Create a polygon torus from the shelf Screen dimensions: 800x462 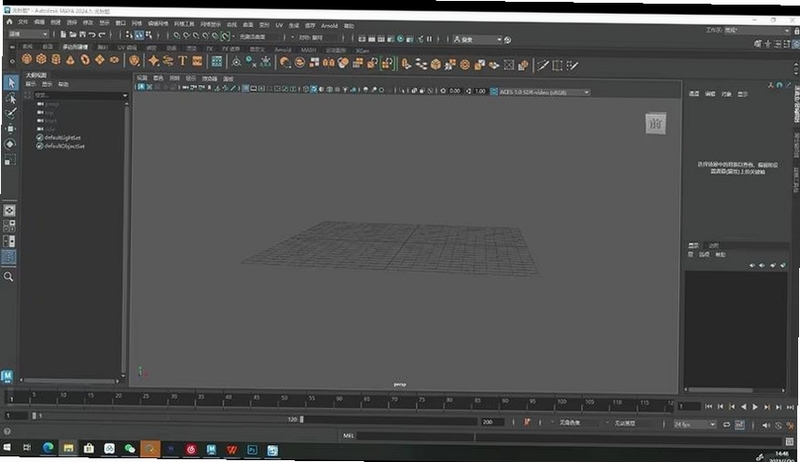[85, 60]
